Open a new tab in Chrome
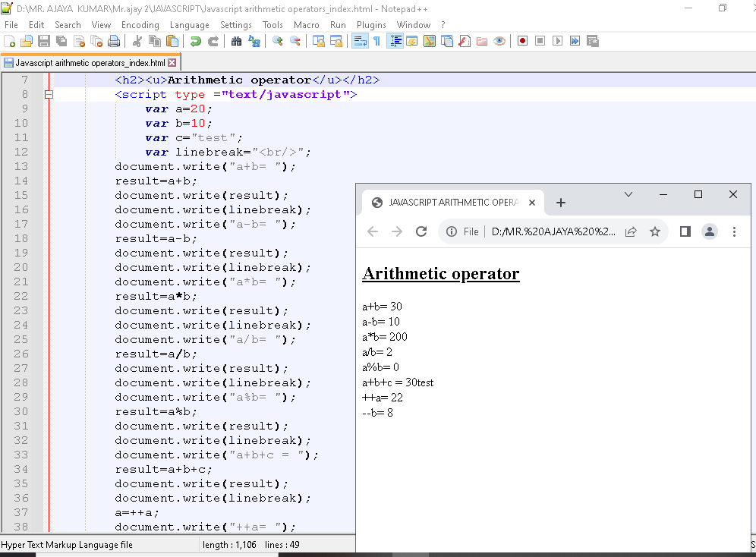The width and height of the screenshot is (756, 557). click(x=561, y=203)
